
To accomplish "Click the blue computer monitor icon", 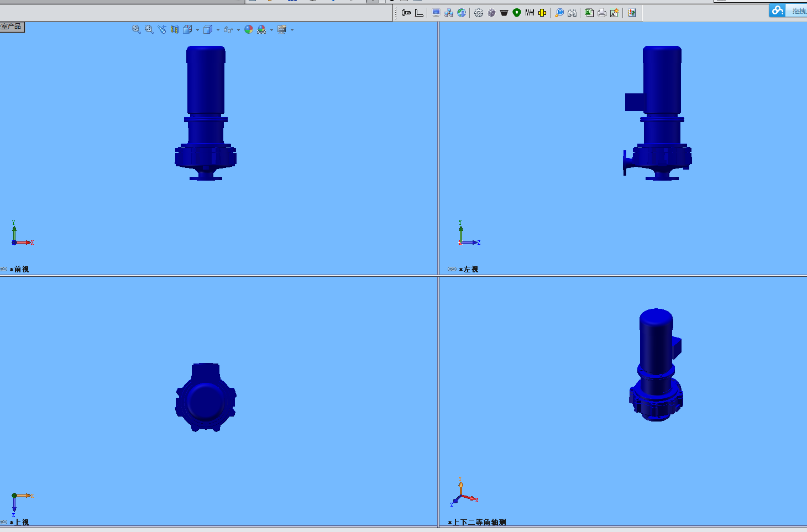I will [x=436, y=13].
